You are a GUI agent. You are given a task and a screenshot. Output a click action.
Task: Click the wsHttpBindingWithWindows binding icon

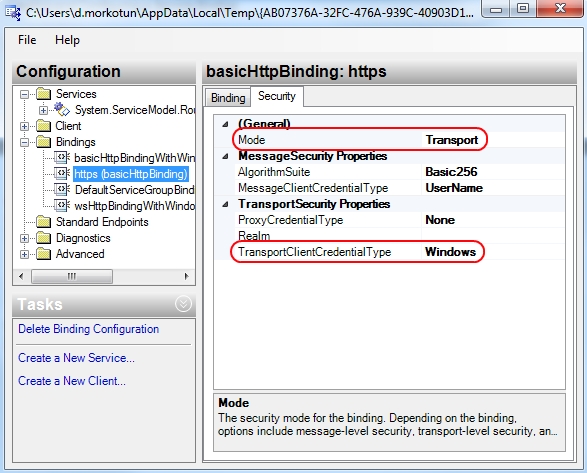tap(62, 206)
